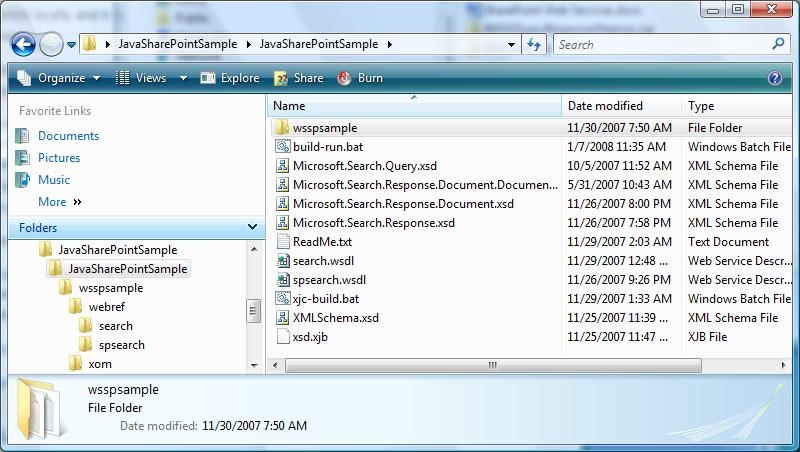Sort by Date modified column header
800x452 pixels.
(621, 106)
